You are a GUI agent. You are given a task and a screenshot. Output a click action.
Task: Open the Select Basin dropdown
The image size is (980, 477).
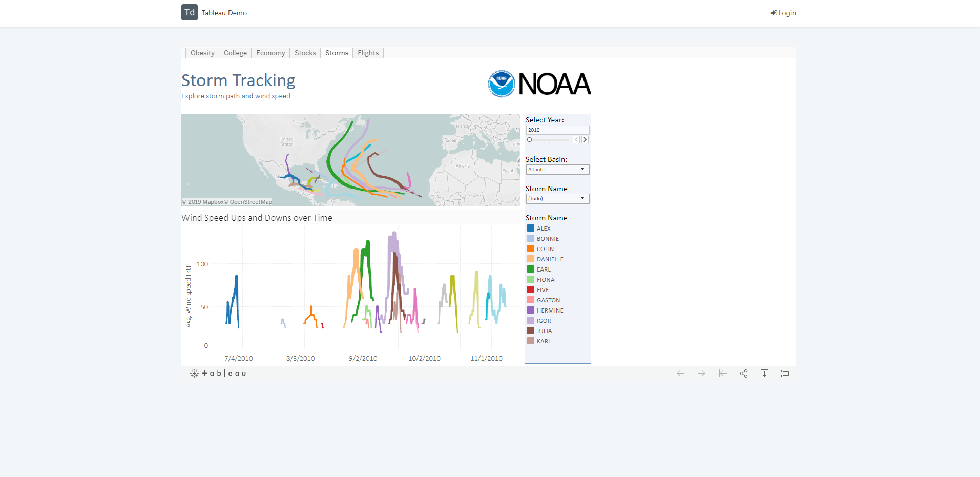558,170
